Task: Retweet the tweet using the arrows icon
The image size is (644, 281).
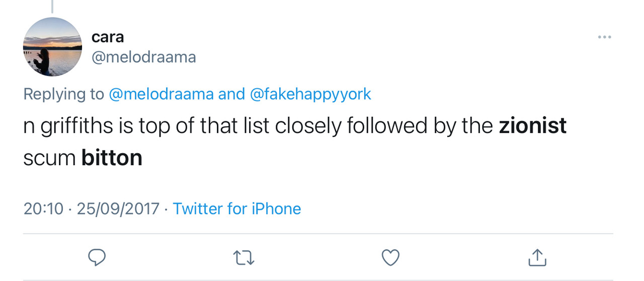Action: [244, 258]
